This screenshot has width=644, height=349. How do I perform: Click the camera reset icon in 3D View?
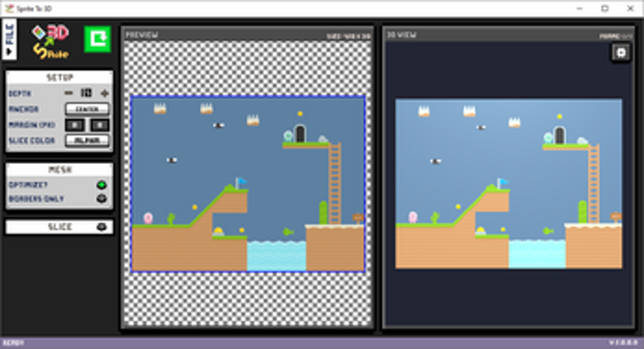click(621, 53)
